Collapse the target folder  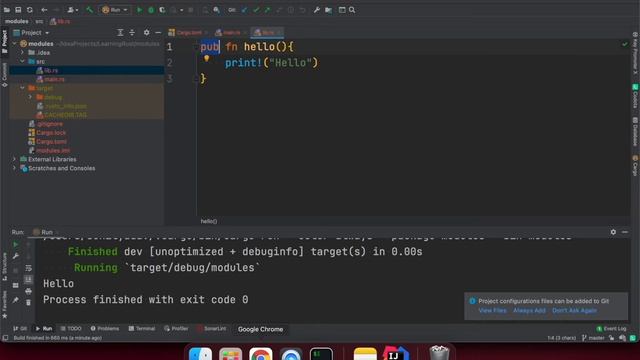click(22, 88)
